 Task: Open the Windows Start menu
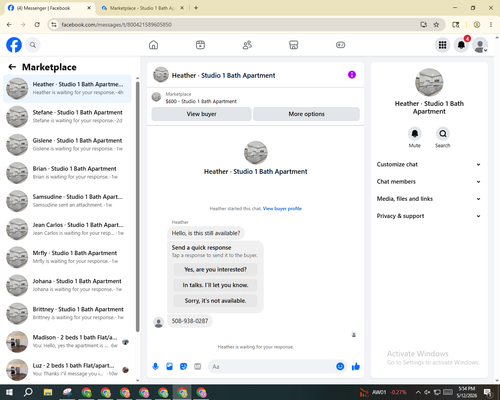click(x=9, y=392)
